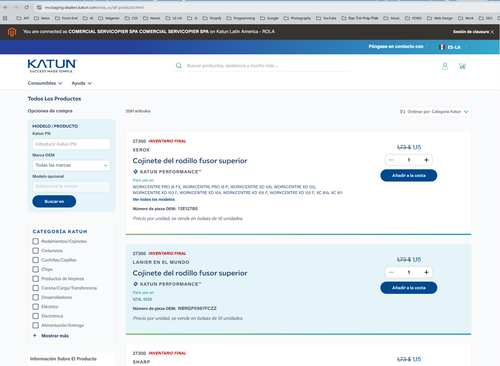Check the Productos de limpieza filter

pyautogui.click(x=36, y=278)
